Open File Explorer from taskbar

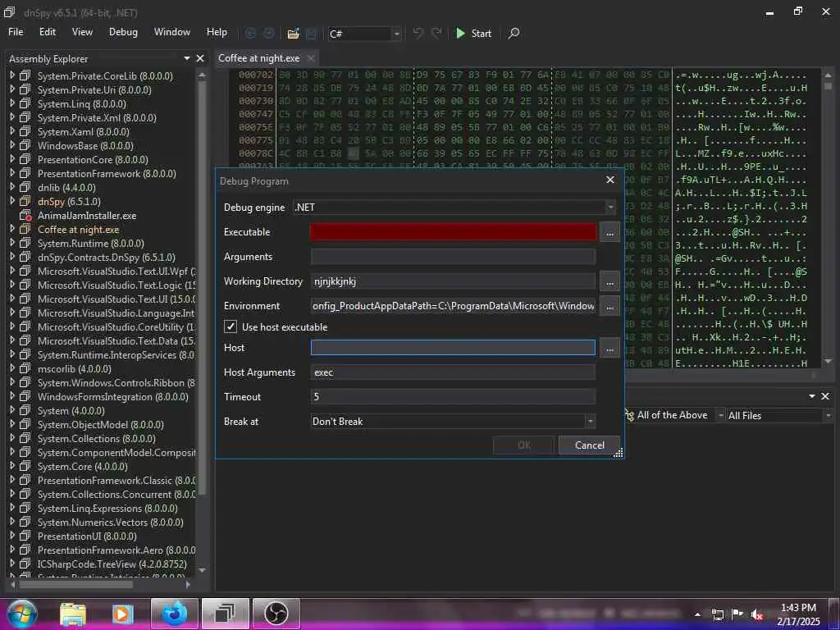coord(73,614)
